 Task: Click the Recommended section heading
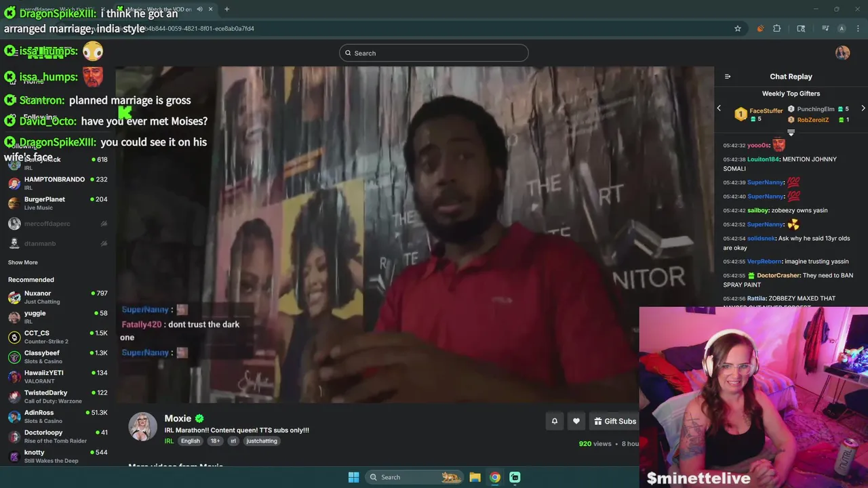(31, 279)
